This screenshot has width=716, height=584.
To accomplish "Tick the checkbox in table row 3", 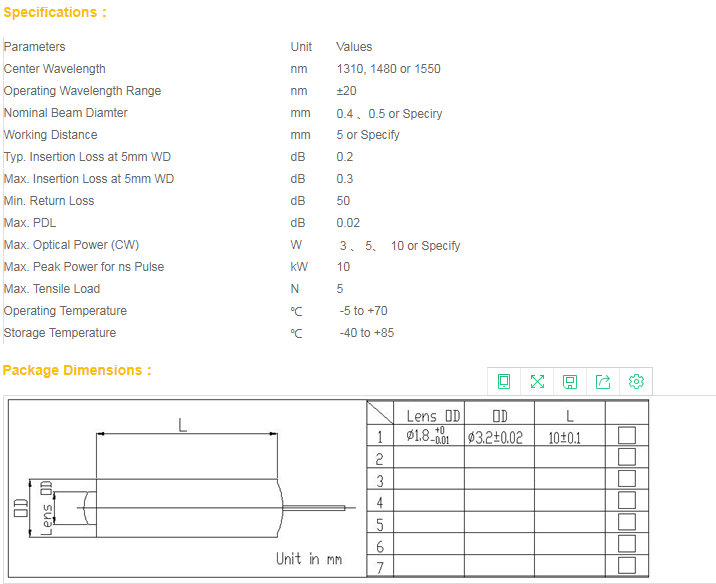I will pos(627,478).
